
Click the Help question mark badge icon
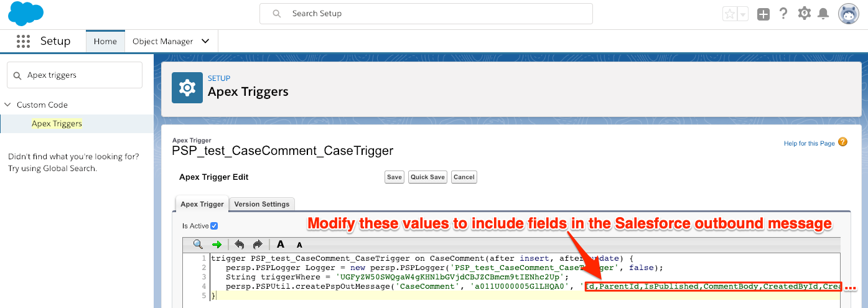click(x=843, y=142)
